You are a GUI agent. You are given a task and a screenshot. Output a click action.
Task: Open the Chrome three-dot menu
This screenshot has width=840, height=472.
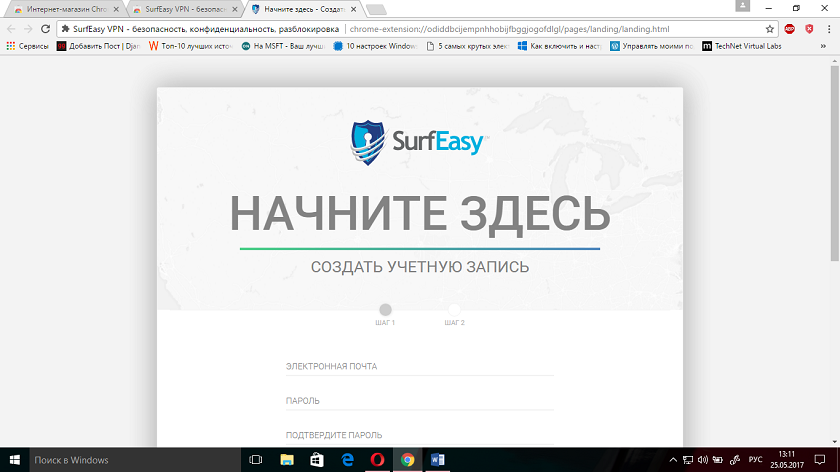828,29
